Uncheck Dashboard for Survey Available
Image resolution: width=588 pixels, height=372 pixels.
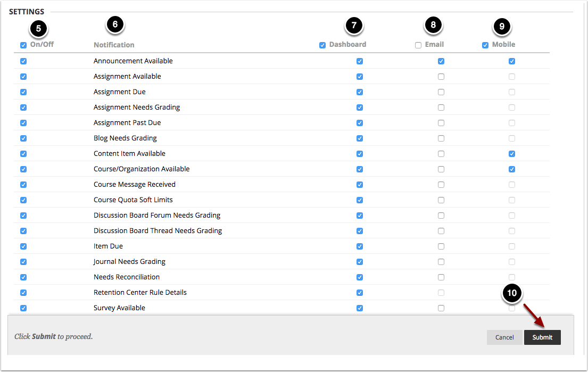[x=360, y=308]
